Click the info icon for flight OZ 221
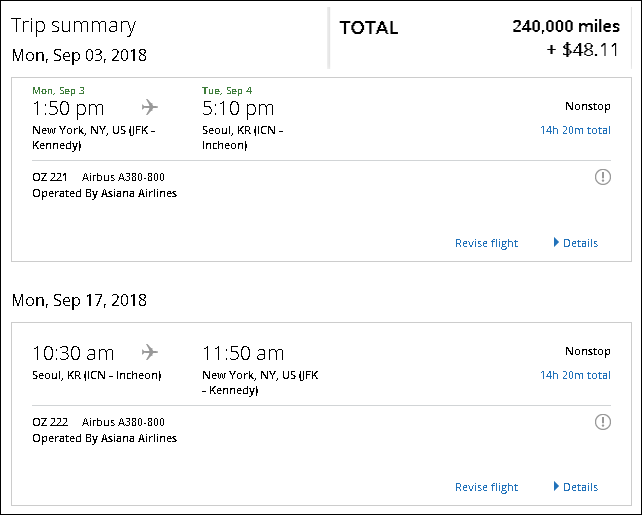The width and height of the screenshot is (642, 515). pos(602,177)
